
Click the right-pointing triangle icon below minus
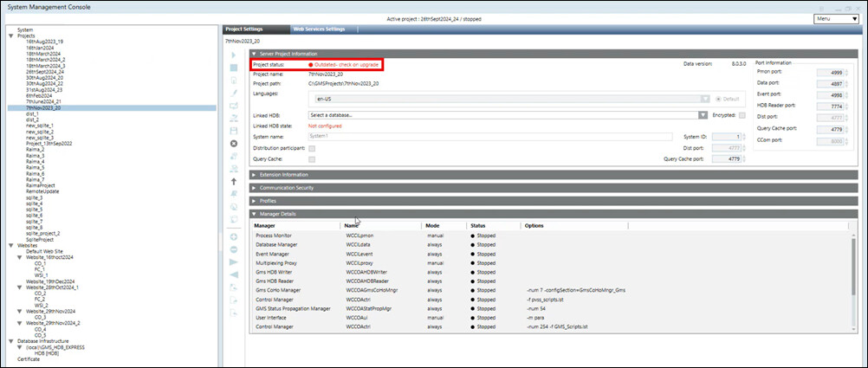pos(234,261)
